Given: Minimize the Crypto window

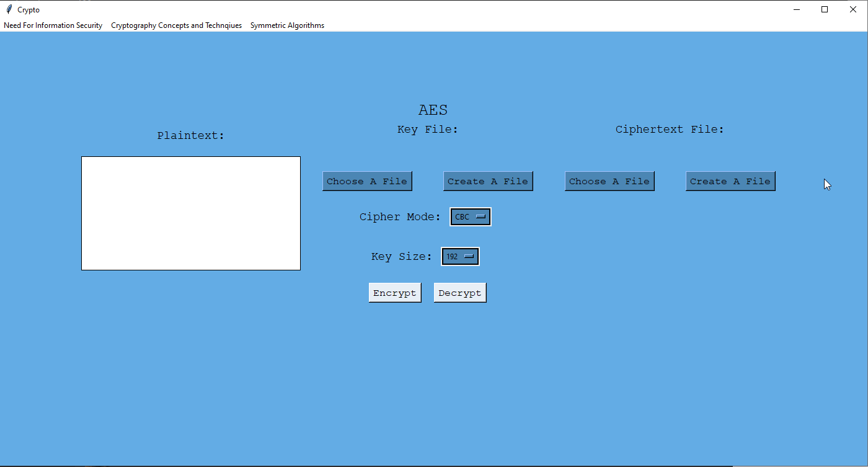Looking at the screenshot, I should [x=797, y=9].
